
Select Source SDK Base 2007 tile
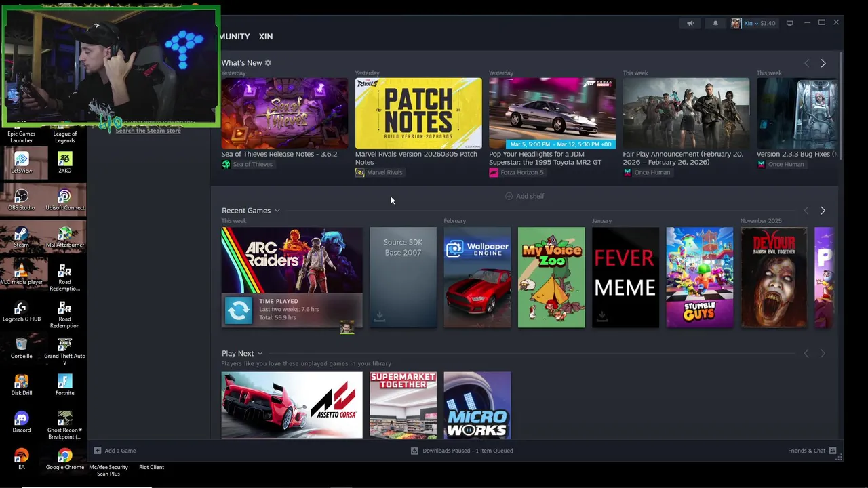tap(403, 277)
